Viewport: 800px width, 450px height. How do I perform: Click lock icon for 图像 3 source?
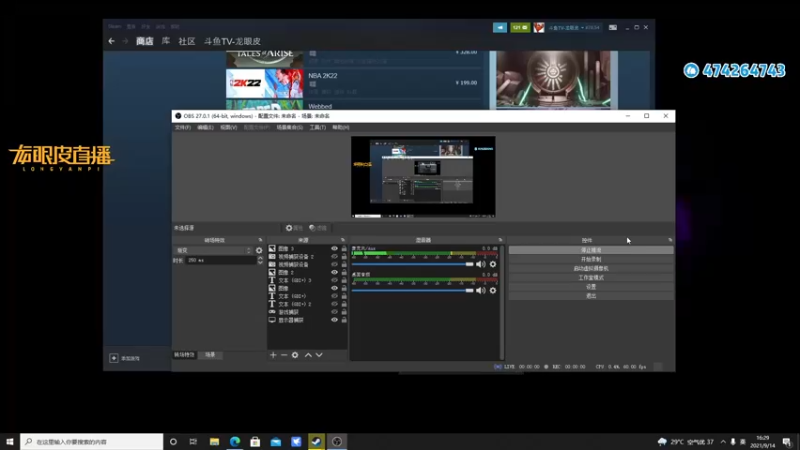[x=344, y=248]
